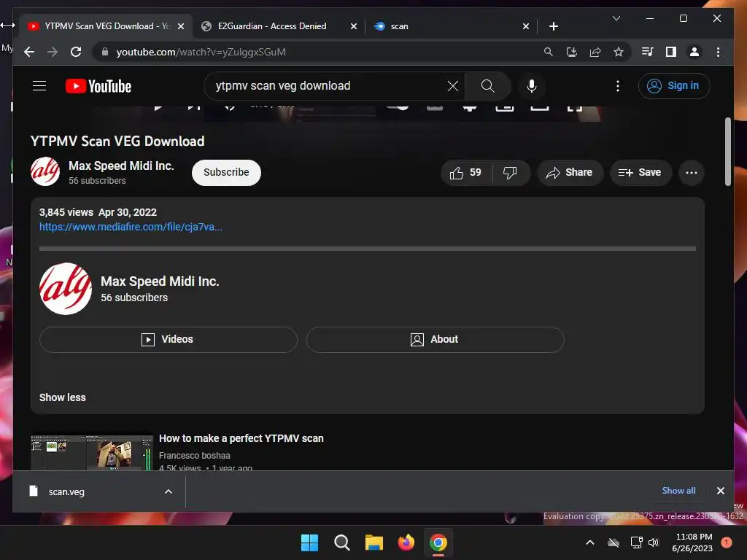Run the YouTube search with magnifier button

pyautogui.click(x=487, y=86)
